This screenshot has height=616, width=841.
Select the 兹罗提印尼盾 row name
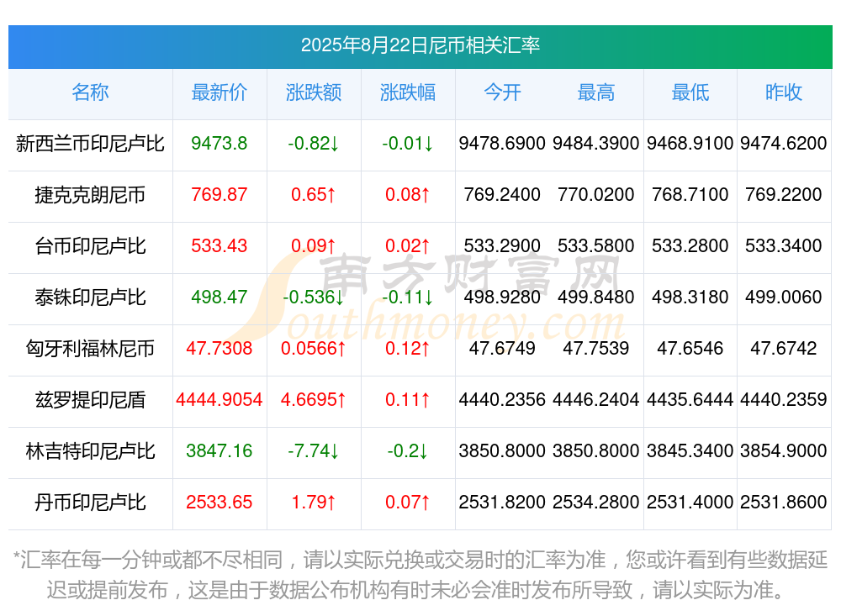point(90,400)
